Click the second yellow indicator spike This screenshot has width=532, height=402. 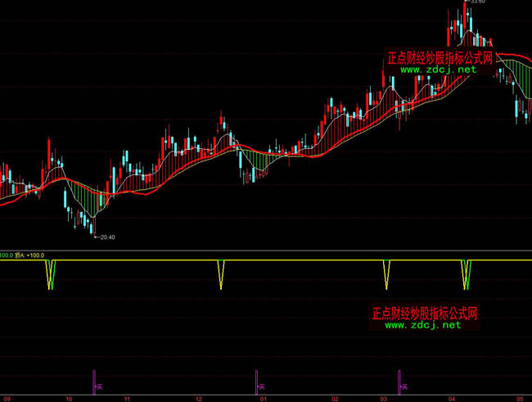[221, 275]
